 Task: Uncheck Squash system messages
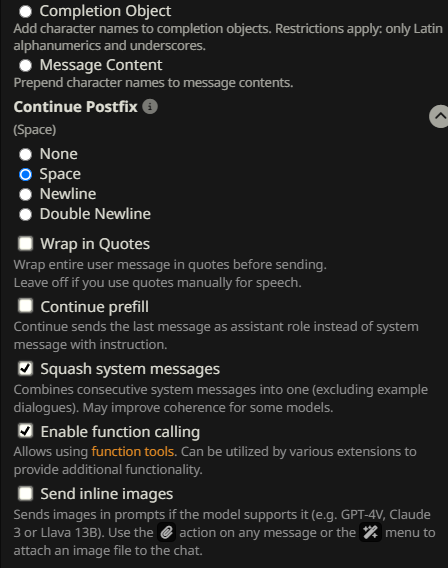coord(25,368)
